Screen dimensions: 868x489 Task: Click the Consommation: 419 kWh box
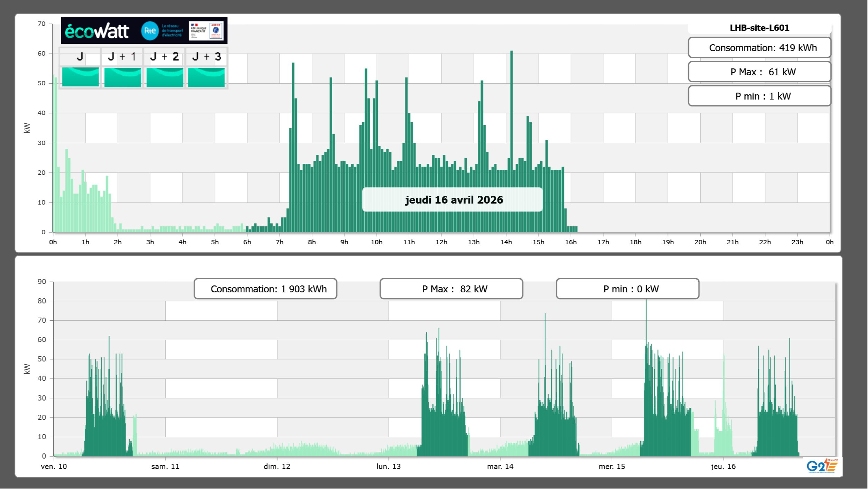coord(759,48)
